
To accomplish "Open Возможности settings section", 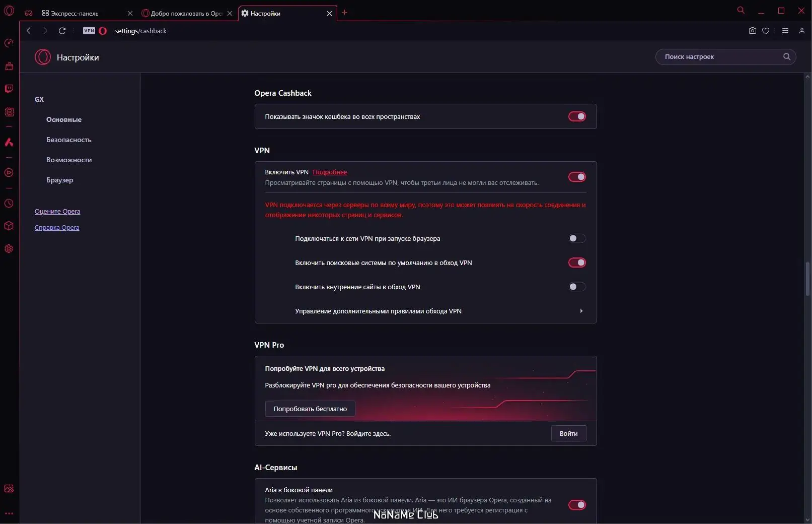I will click(69, 160).
